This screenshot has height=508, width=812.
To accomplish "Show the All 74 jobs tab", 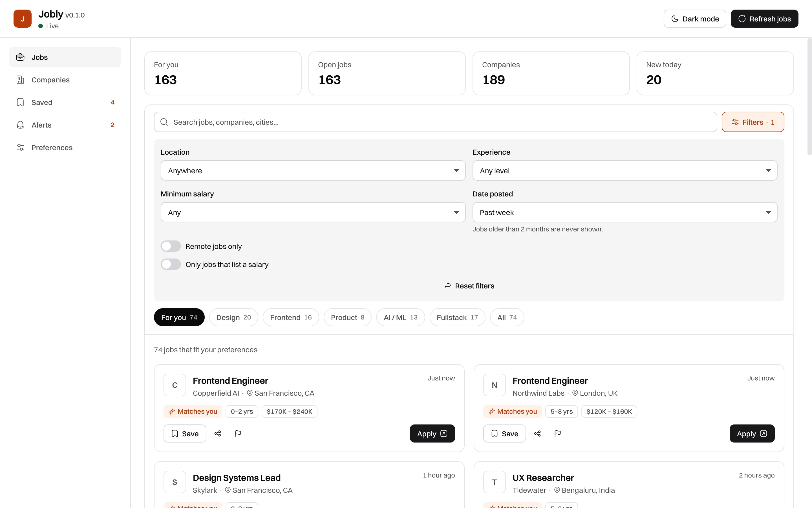I will click(507, 317).
